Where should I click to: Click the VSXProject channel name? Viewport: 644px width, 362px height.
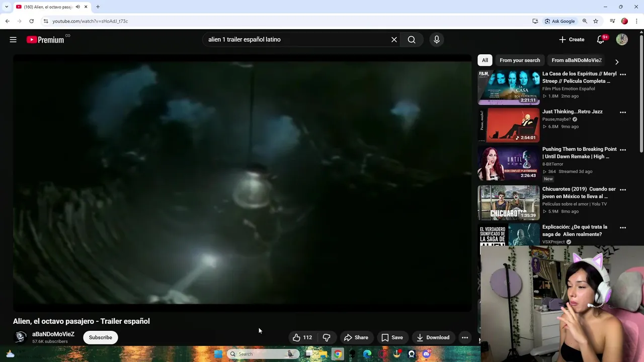(x=553, y=242)
